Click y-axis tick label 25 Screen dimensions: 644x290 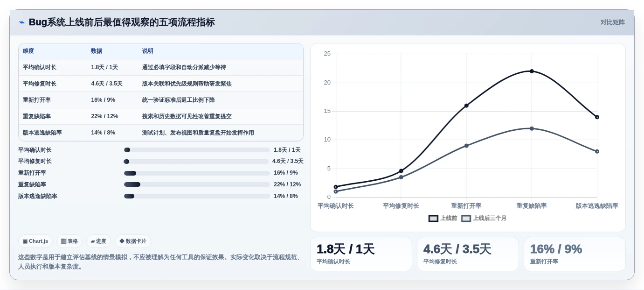click(x=327, y=54)
